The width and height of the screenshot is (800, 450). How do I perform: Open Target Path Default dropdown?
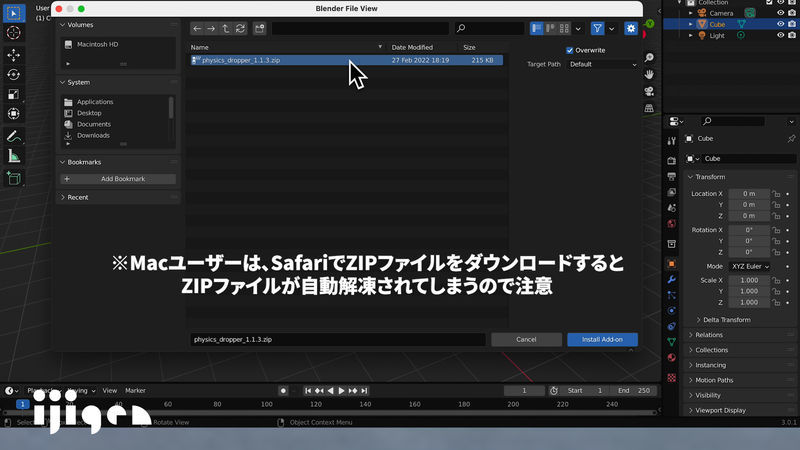pyautogui.click(x=602, y=64)
